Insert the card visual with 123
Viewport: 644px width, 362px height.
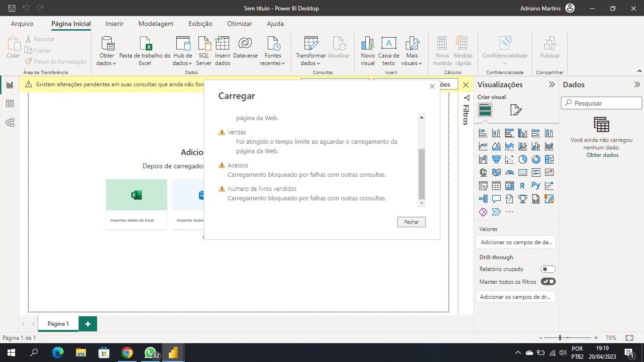pyautogui.click(x=523, y=173)
